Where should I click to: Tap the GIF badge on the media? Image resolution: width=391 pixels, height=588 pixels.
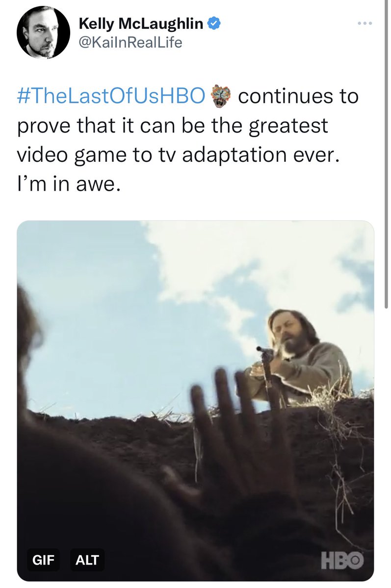click(x=43, y=559)
